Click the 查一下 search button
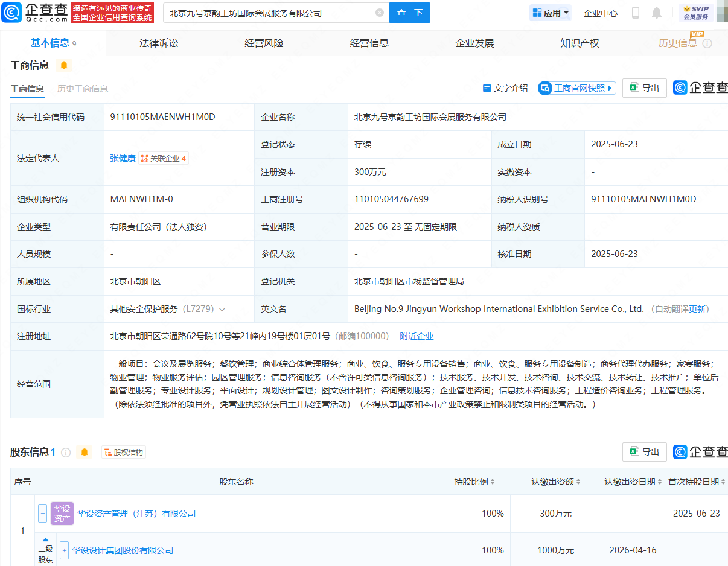 point(410,13)
